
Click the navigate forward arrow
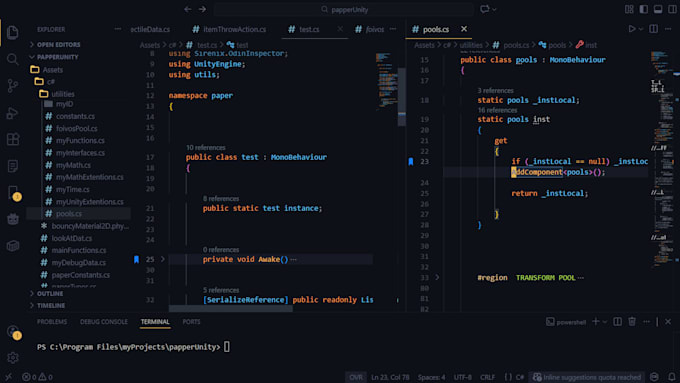(x=203, y=9)
